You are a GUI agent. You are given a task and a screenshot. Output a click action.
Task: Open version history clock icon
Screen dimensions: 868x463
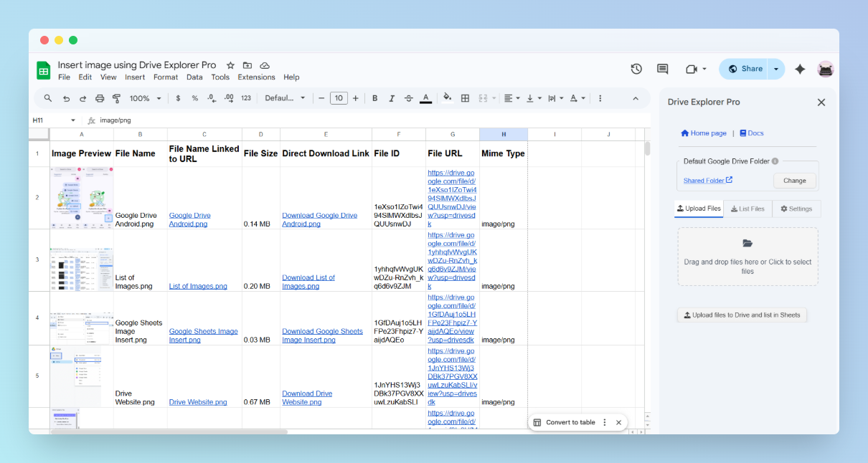coord(636,69)
